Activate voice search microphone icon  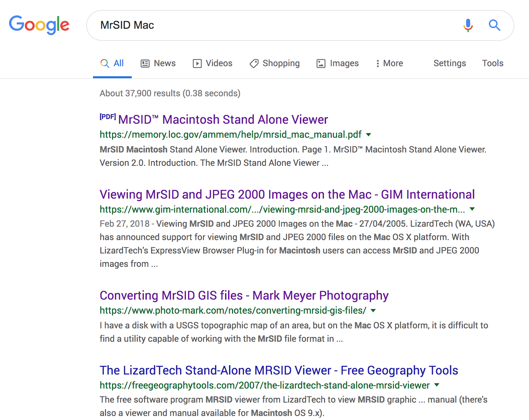(x=468, y=25)
